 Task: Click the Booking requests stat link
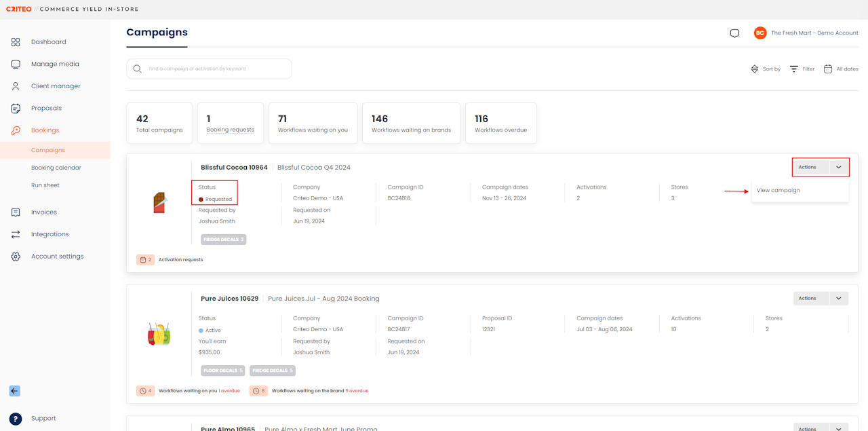(x=230, y=130)
